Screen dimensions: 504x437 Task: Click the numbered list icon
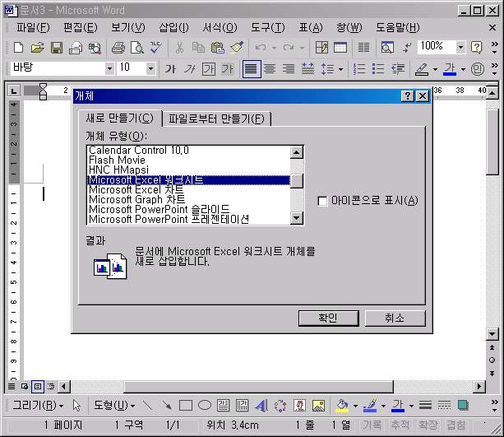[x=359, y=68]
